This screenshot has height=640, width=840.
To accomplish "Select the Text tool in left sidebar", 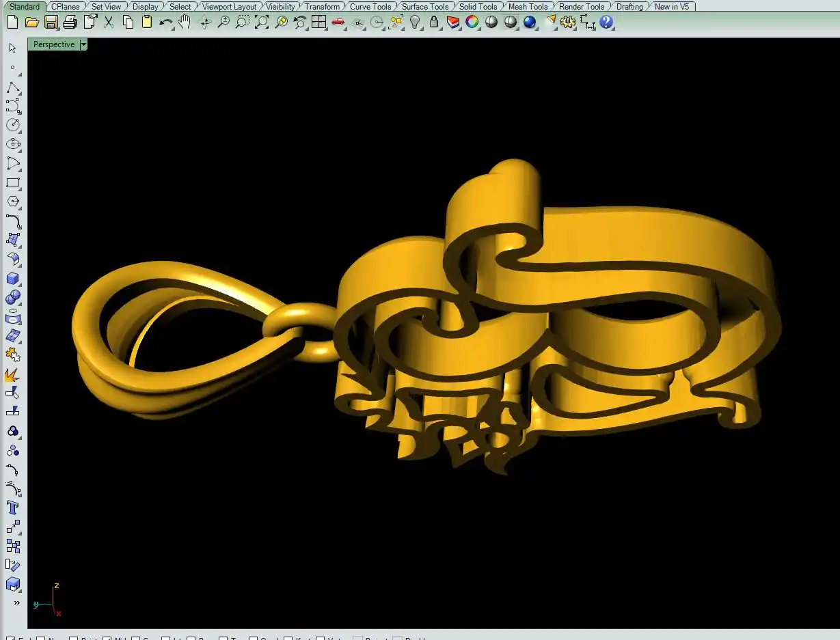I will [12, 507].
